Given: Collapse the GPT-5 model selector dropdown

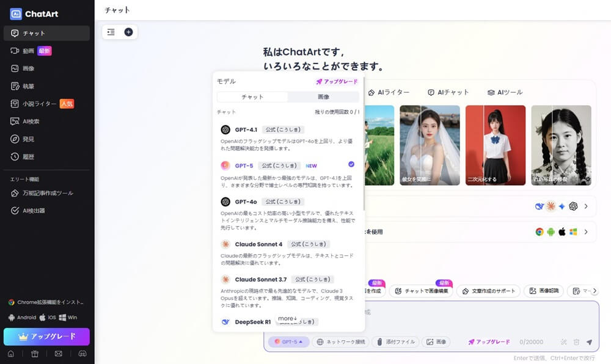Looking at the screenshot, I should [x=289, y=342].
